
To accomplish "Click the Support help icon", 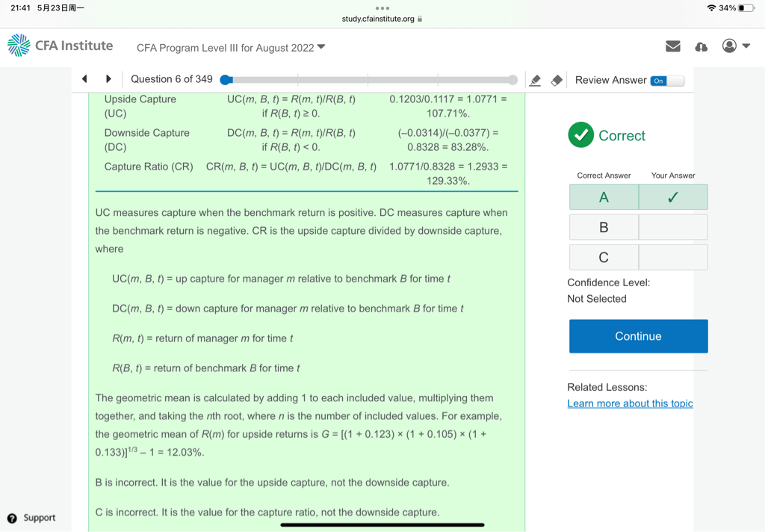I will pyautogui.click(x=12, y=519).
